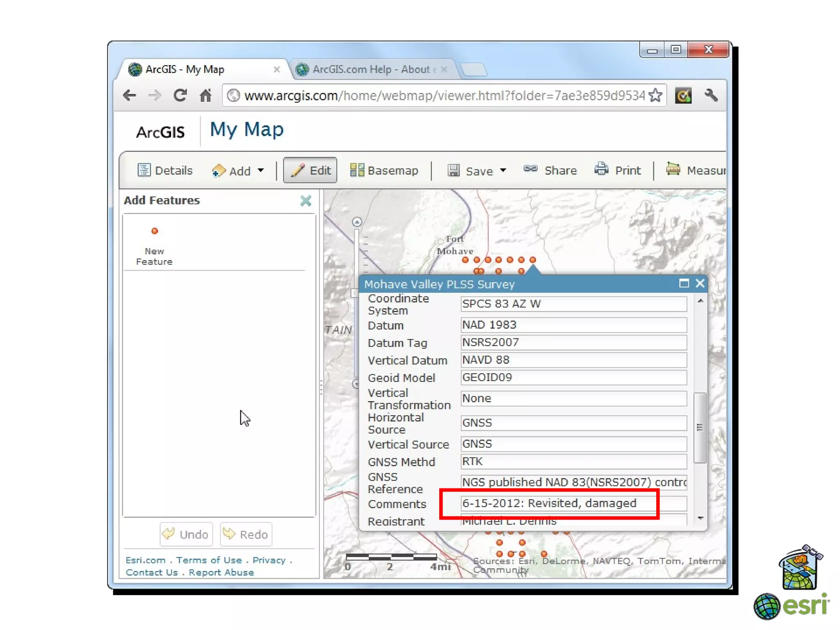
Task: Click the browser home icon
Action: point(205,96)
